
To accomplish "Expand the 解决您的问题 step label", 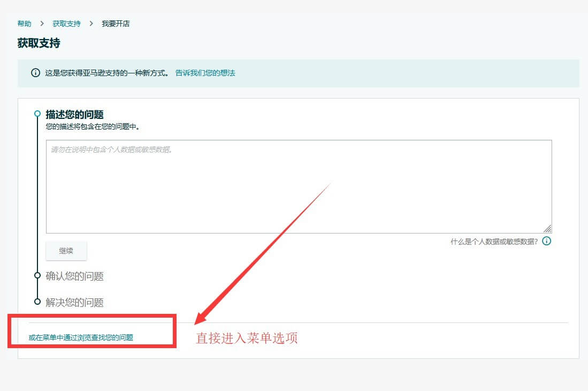I will point(74,303).
